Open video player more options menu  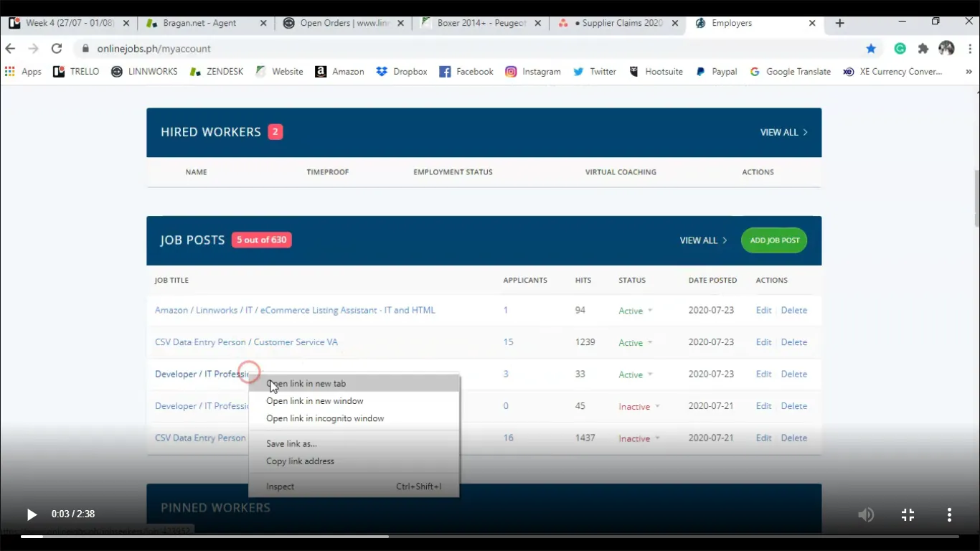pyautogui.click(x=949, y=514)
